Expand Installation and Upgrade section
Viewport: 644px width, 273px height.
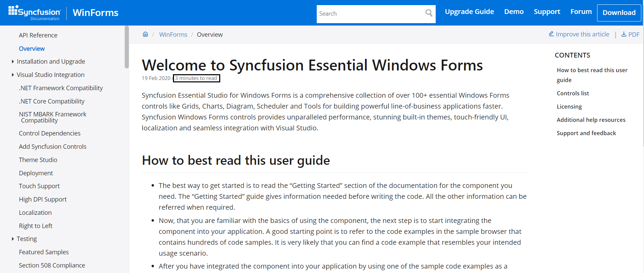(x=13, y=62)
